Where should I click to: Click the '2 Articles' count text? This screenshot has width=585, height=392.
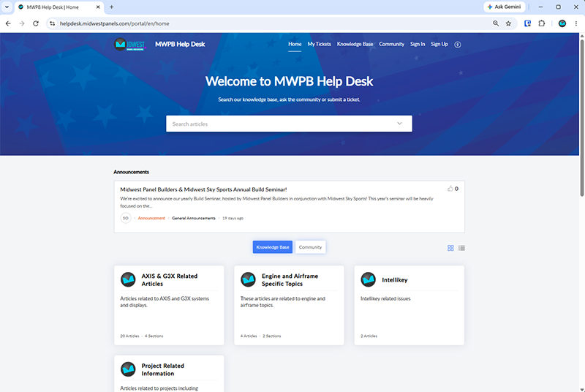369,336
